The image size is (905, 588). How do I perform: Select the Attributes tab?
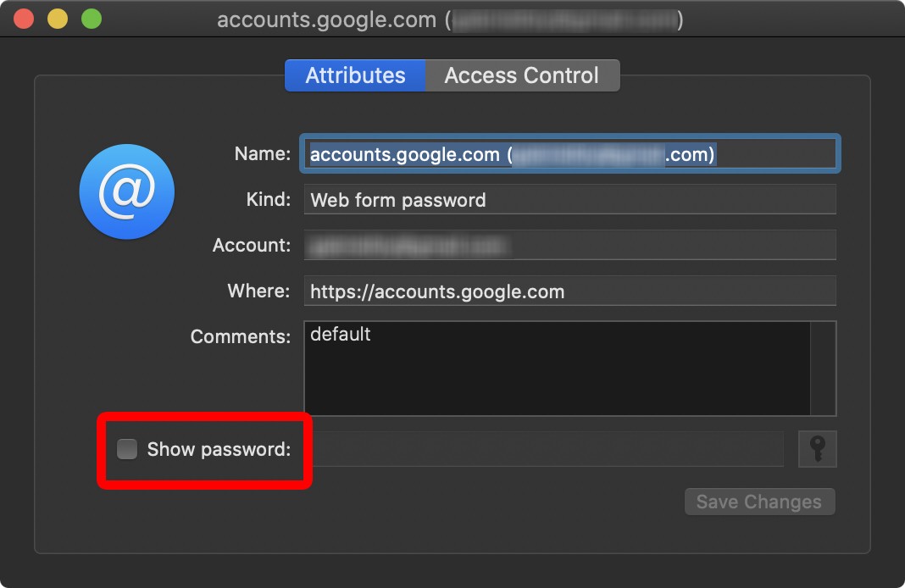click(355, 75)
